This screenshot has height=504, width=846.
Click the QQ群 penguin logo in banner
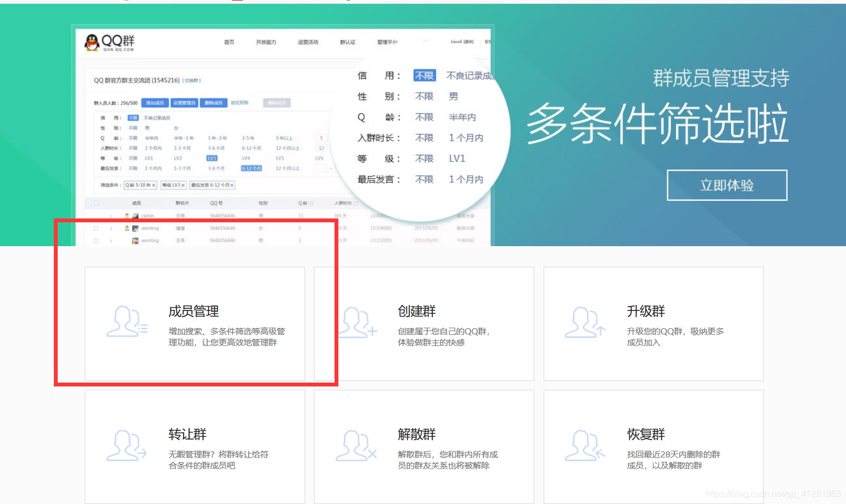(x=109, y=42)
